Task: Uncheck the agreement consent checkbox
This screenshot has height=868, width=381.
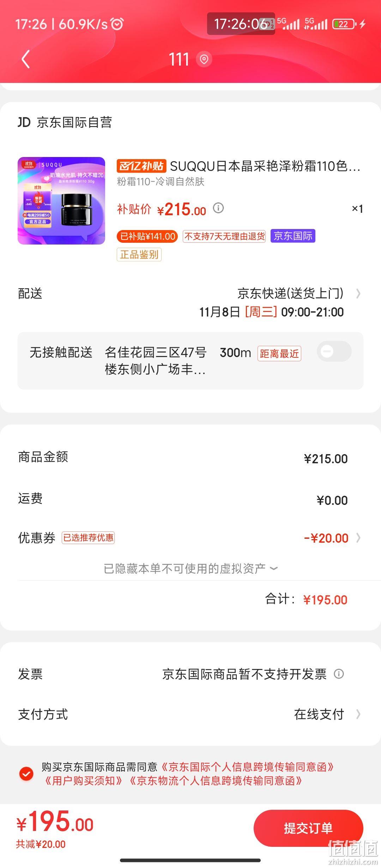Action: pos(26,773)
